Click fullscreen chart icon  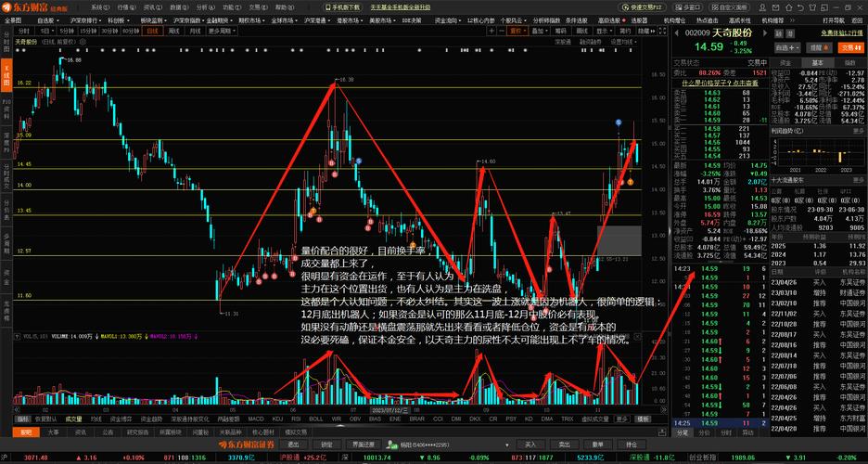click(663, 31)
